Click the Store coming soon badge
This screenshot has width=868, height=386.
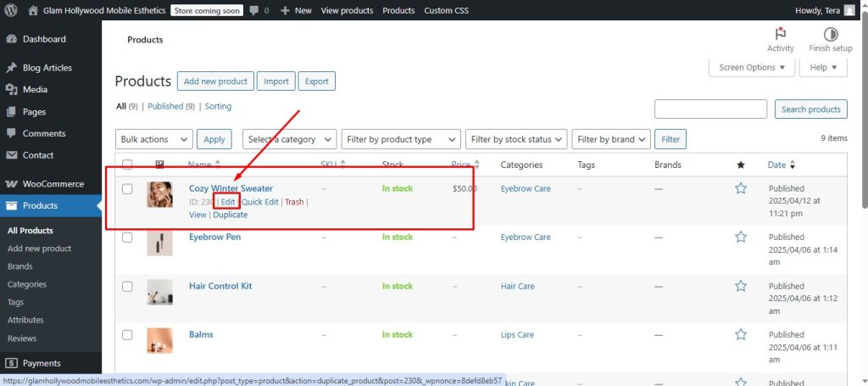tap(207, 10)
